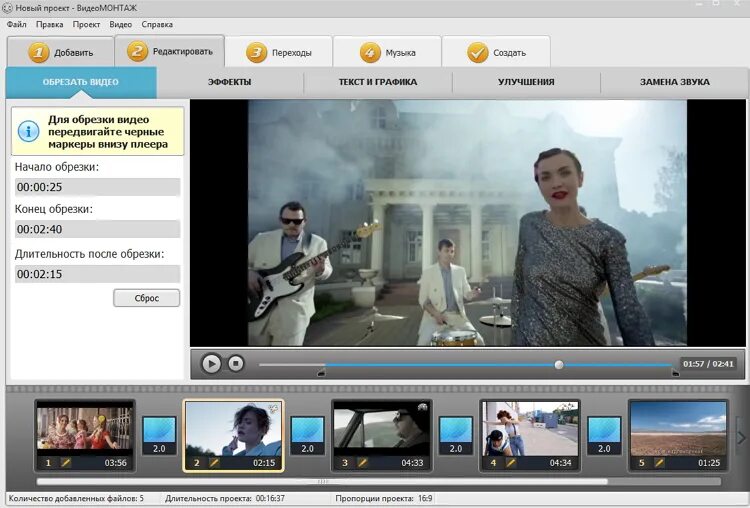Click the Длительность после обрезки field
This screenshot has width=750, height=508.
coord(97,274)
